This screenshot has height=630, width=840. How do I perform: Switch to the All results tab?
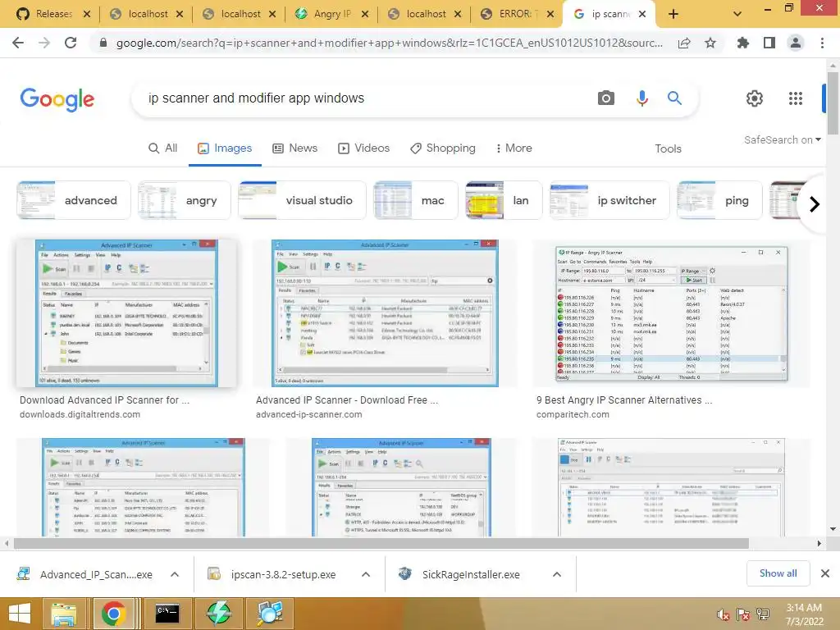pyautogui.click(x=163, y=148)
